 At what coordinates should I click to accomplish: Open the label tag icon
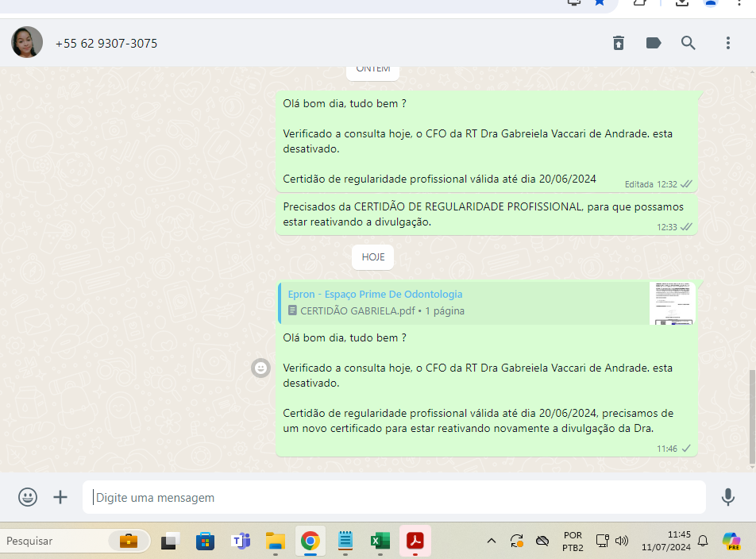point(654,43)
